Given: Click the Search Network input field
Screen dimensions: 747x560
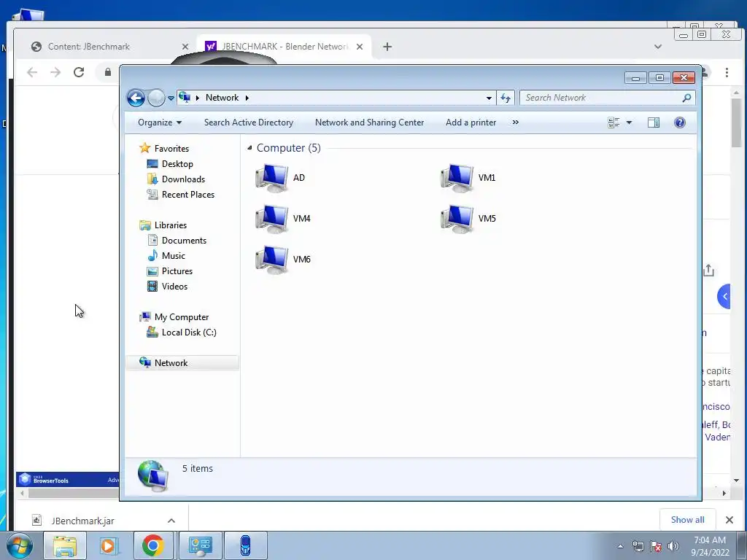Looking at the screenshot, I should (600, 98).
